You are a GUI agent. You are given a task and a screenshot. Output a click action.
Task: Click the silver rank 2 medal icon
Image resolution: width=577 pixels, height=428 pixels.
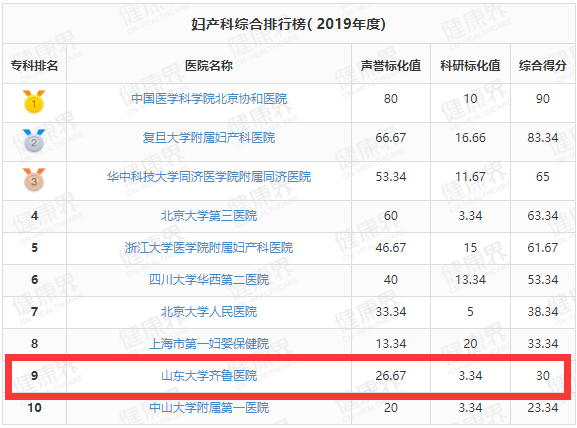coord(34,140)
